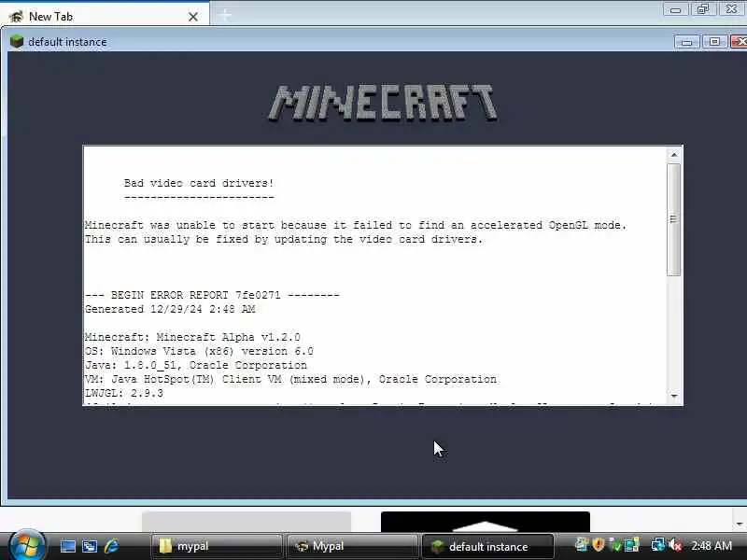Click the browser page scroll down arrow
The width and height of the screenshot is (747, 560).
point(740,525)
